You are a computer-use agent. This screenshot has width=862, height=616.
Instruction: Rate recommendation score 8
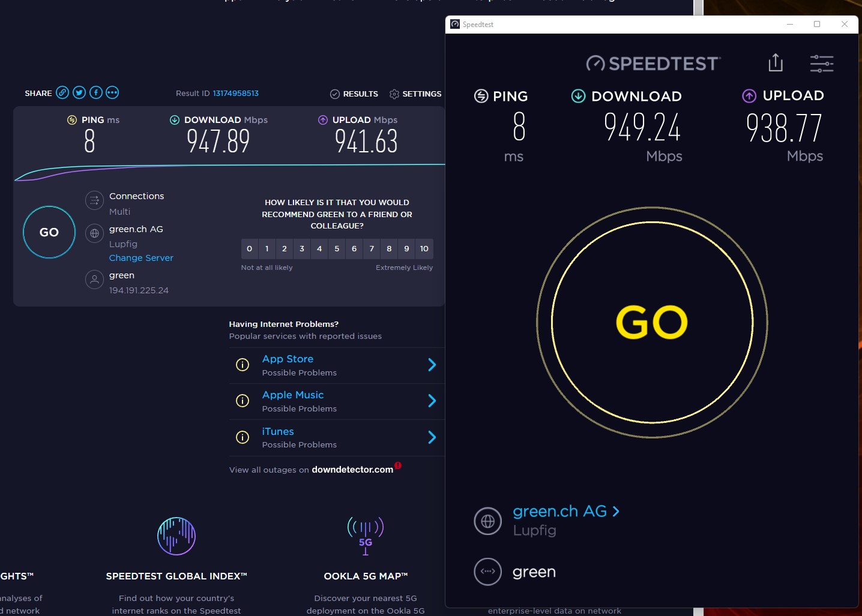tap(389, 249)
